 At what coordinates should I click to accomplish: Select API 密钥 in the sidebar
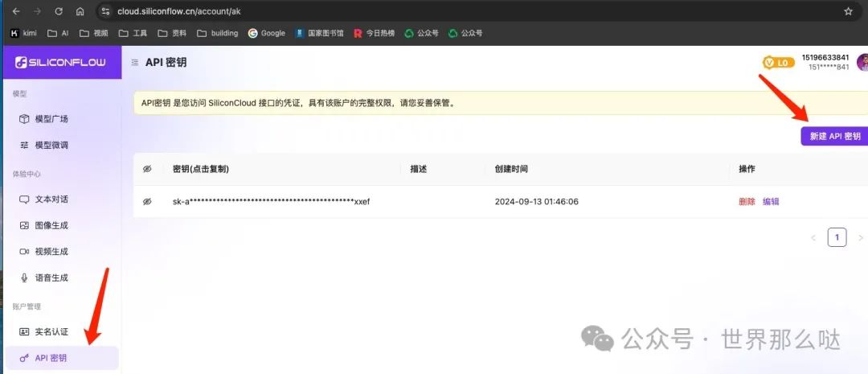click(61, 358)
